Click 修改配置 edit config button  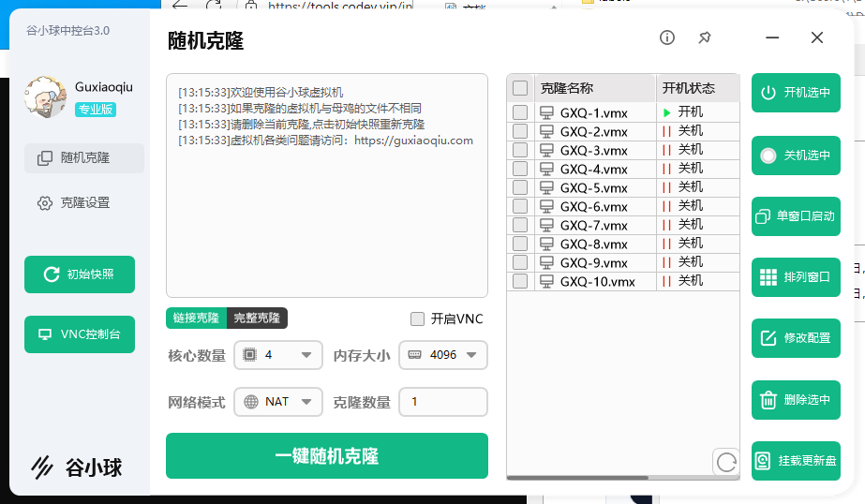pyautogui.click(x=796, y=338)
